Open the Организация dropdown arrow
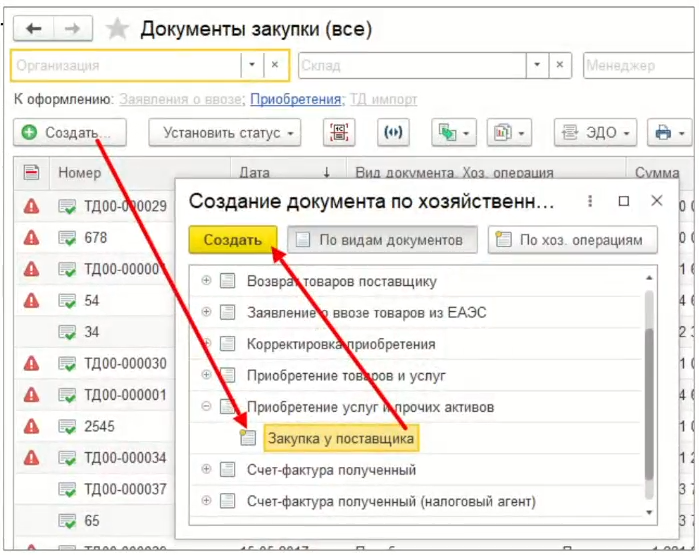This screenshot has height=555, width=699. point(252,65)
